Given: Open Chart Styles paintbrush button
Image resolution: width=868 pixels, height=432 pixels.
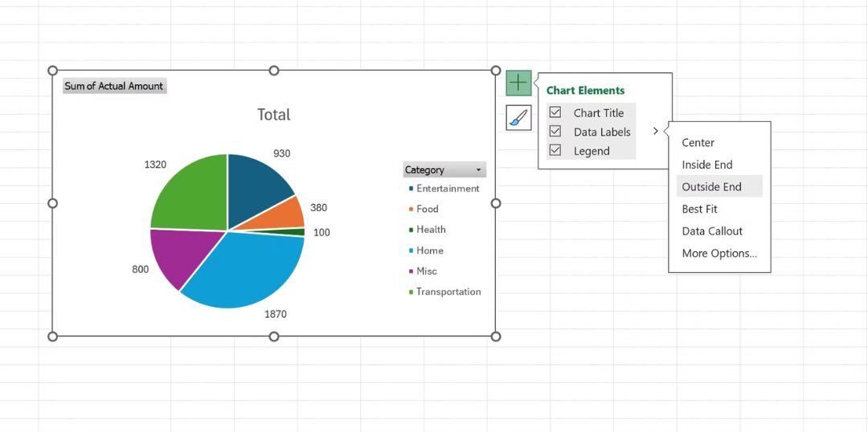Looking at the screenshot, I should 518,118.
